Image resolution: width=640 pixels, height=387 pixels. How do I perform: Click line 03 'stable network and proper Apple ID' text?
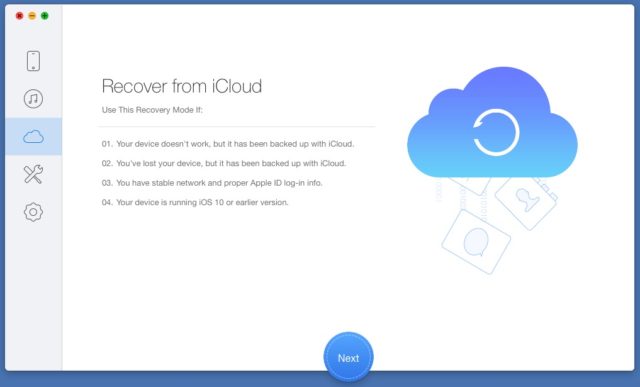[x=212, y=183]
